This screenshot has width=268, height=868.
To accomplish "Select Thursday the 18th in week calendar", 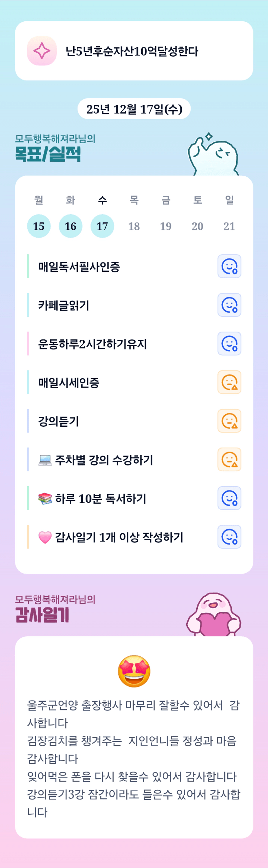I will click(x=134, y=226).
